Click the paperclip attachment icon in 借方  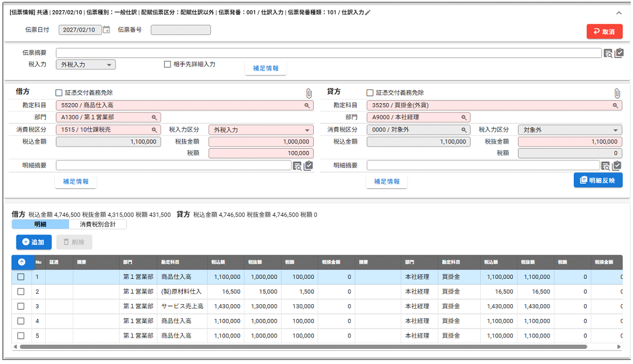click(x=309, y=94)
